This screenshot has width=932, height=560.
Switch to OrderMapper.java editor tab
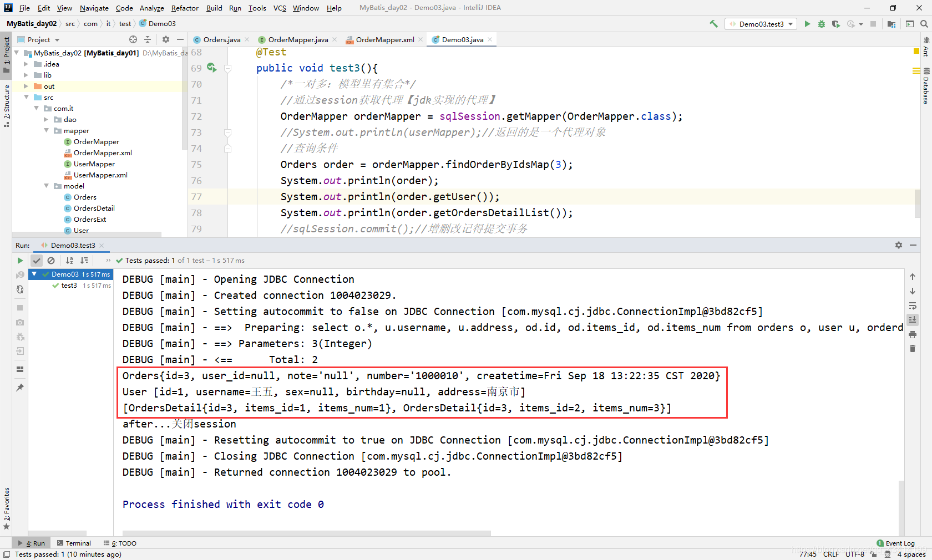coord(297,39)
